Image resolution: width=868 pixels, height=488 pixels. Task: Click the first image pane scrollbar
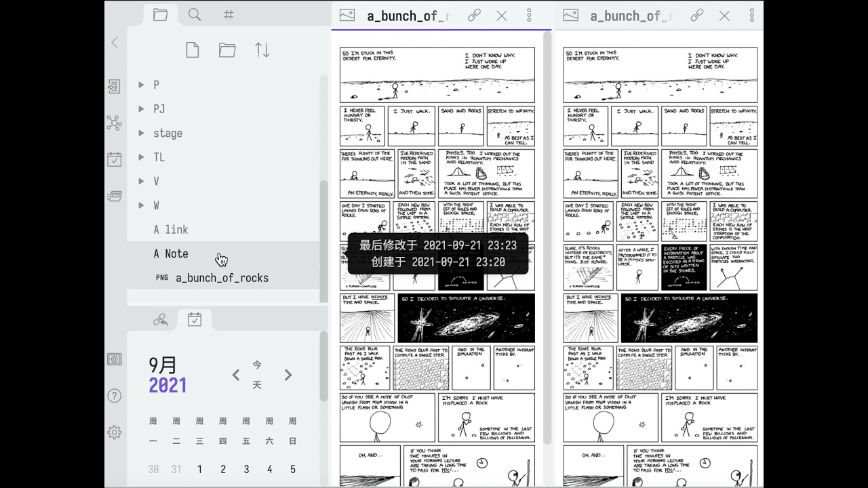click(547, 238)
